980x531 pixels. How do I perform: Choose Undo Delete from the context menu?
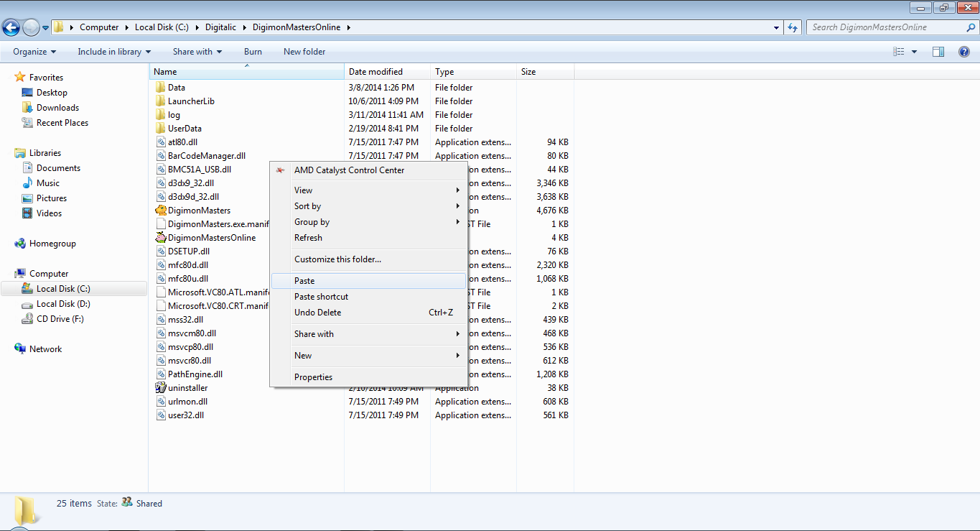(368, 313)
